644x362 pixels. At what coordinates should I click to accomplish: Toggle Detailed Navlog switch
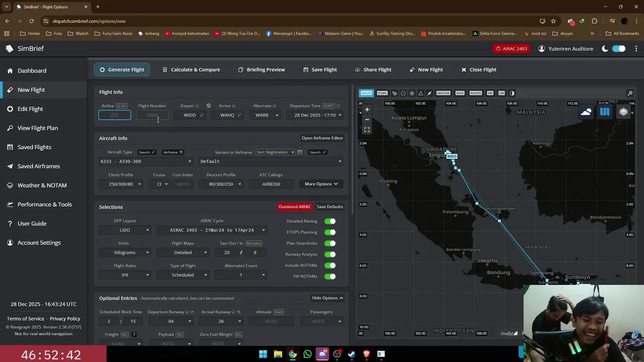click(x=330, y=221)
